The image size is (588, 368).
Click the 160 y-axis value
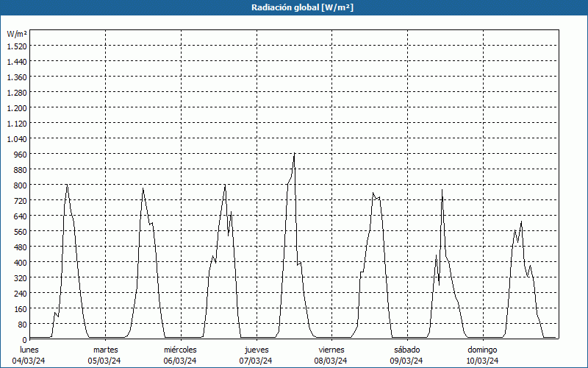(21, 308)
